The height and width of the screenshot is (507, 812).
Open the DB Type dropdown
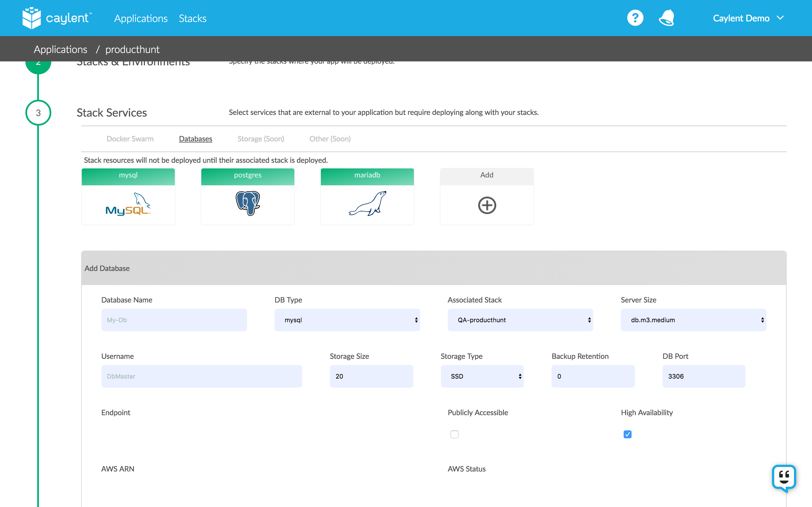click(347, 320)
